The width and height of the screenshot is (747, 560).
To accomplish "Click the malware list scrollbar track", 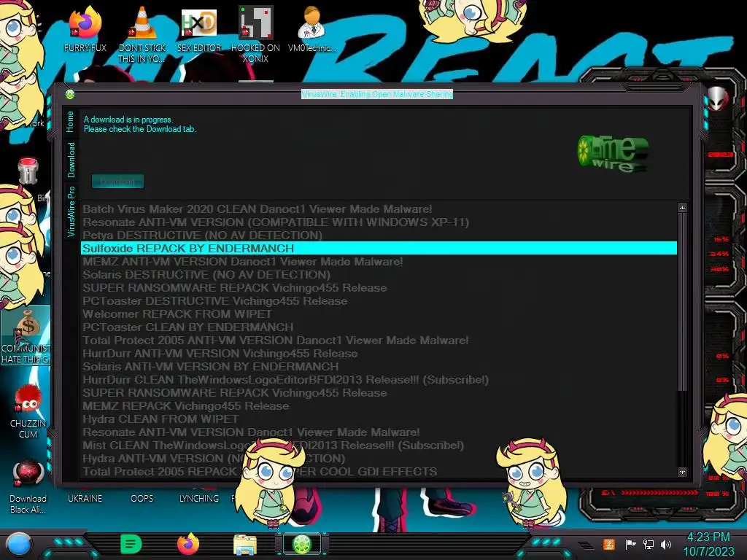I will [682, 429].
